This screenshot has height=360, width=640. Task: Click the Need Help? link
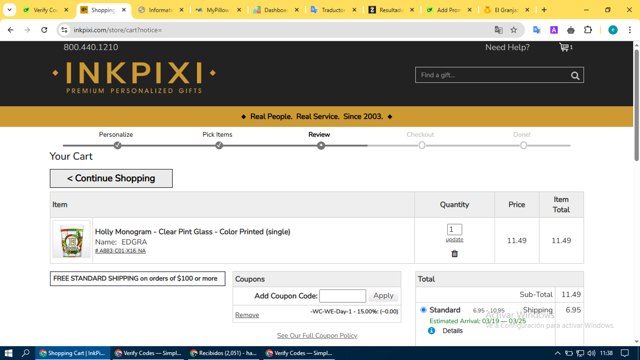(507, 47)
